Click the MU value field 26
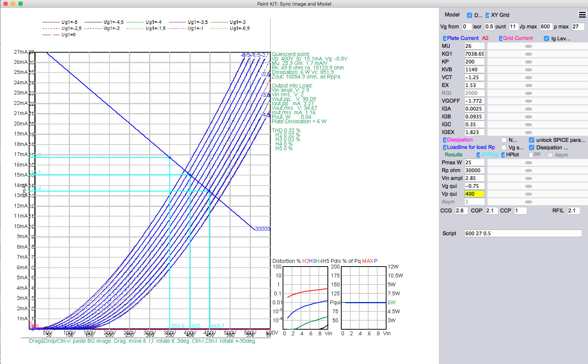Screen dimensions: 588x364 click(474, 46)
